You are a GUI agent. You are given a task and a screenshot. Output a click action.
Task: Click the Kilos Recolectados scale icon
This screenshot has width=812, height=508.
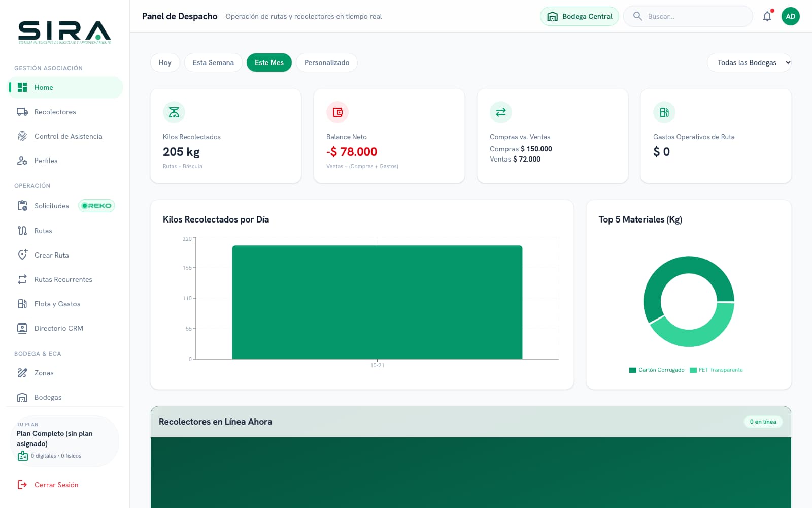[x=174, y=112]
